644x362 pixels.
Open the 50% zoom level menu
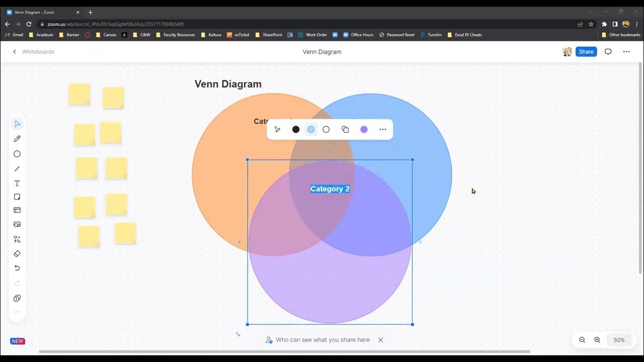(x=619, y=340)
